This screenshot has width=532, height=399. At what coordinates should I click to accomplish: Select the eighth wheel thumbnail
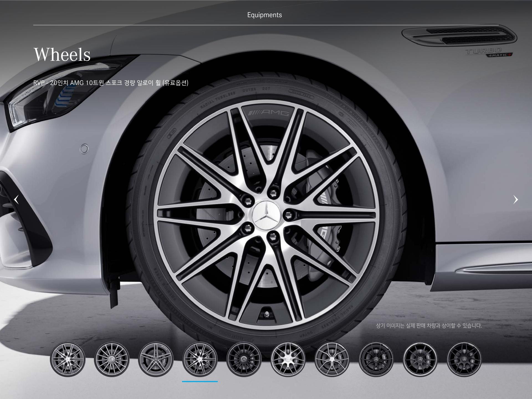(x=376, y=359)
